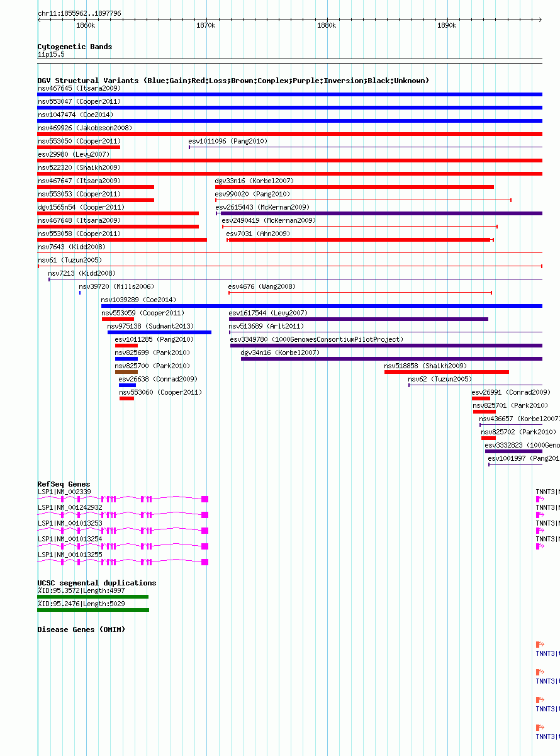The height and width of the screenshot is (756, 560).
Task: Select the nsv553060 (Cooper2011) label
Action: tap(160, 392)
